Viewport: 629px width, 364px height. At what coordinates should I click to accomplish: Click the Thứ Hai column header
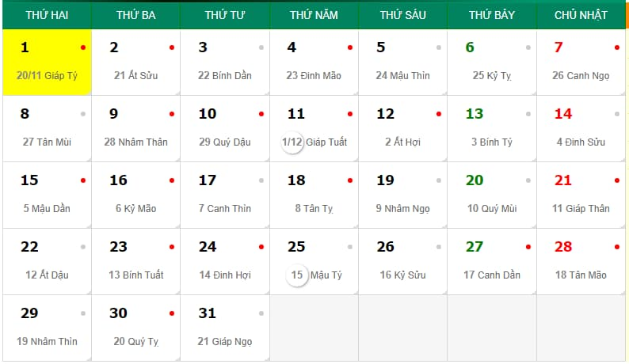(x=47, y=15)
